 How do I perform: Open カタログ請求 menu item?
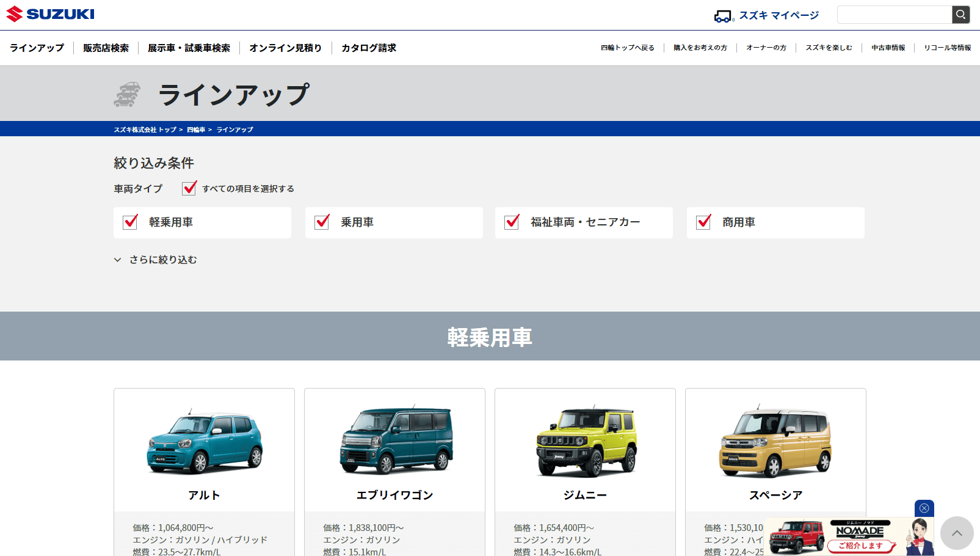pos(369,48)
